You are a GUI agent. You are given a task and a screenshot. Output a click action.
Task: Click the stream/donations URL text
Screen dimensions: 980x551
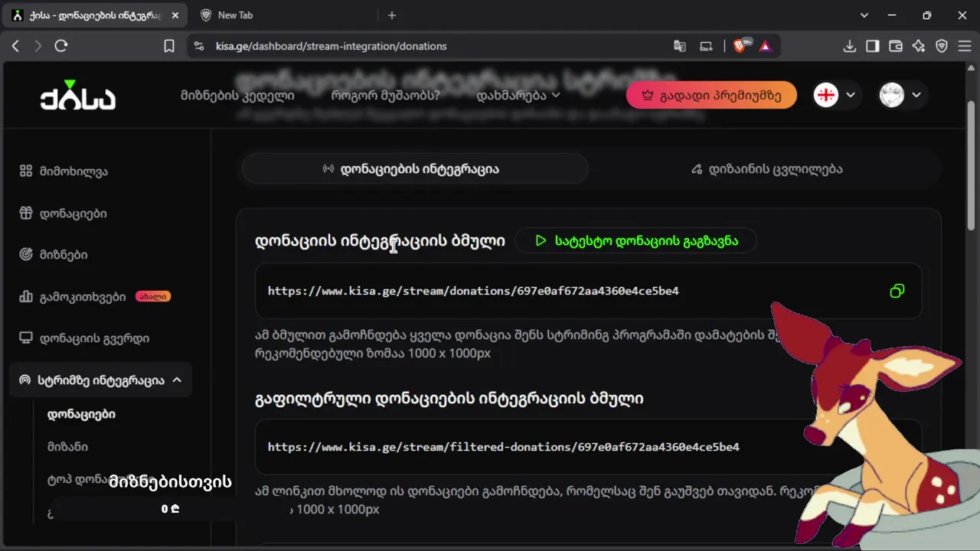click(473, 291)
